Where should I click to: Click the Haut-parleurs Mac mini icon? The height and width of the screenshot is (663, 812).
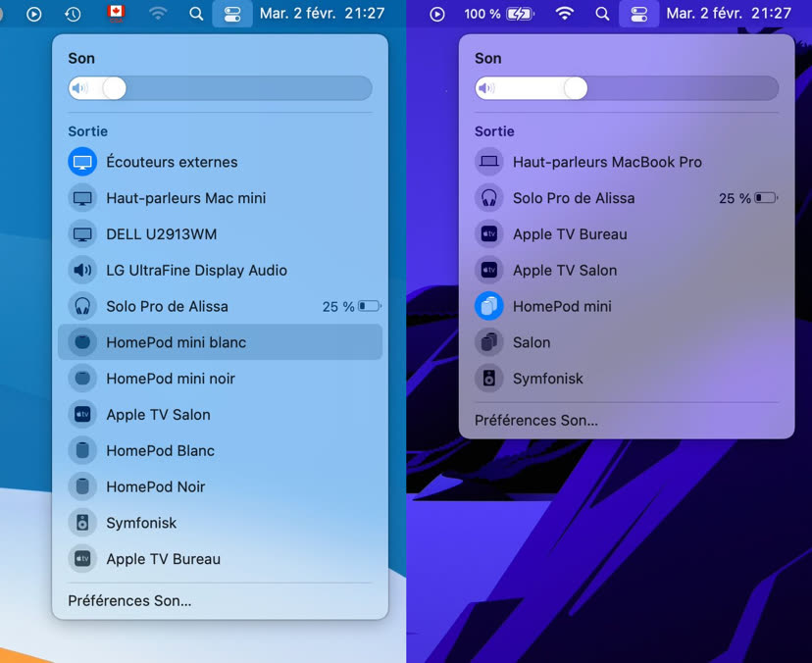click(x=82, y=198)
